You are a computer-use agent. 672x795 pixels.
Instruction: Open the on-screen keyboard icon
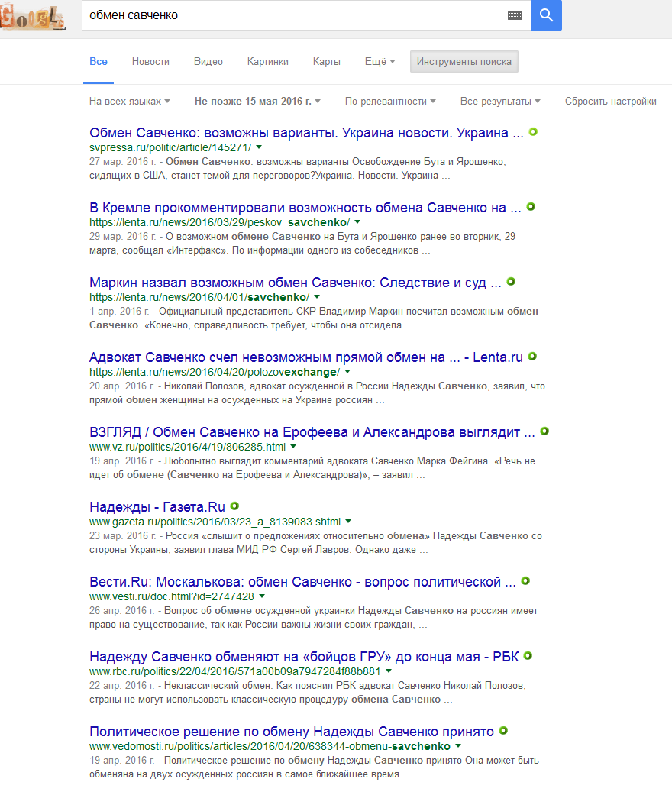click(515, 15)
